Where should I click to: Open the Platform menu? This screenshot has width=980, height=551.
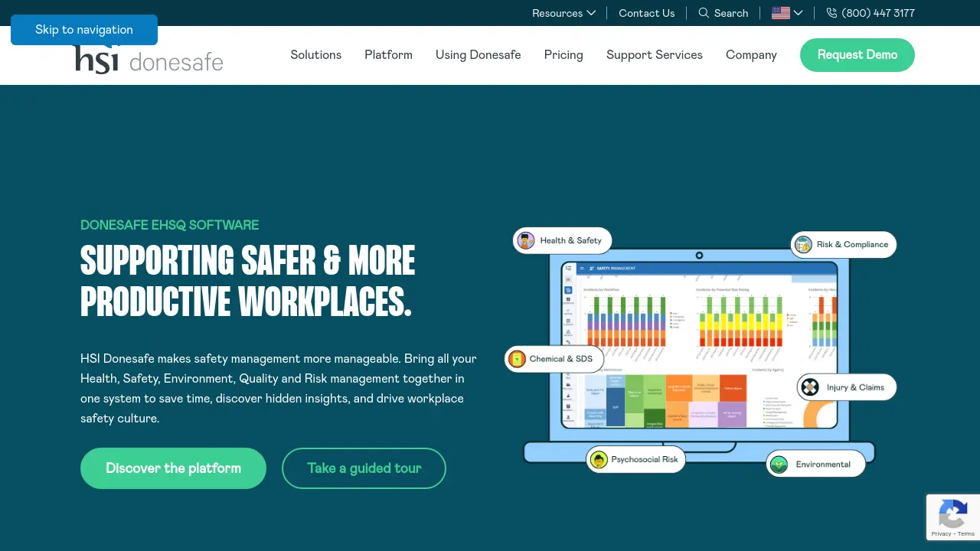point(388,55)
